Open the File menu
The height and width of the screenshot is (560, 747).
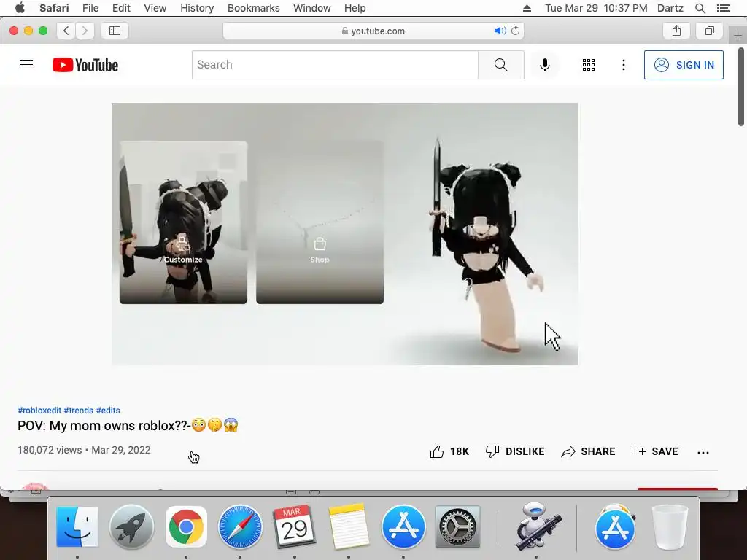click(90, 8)
